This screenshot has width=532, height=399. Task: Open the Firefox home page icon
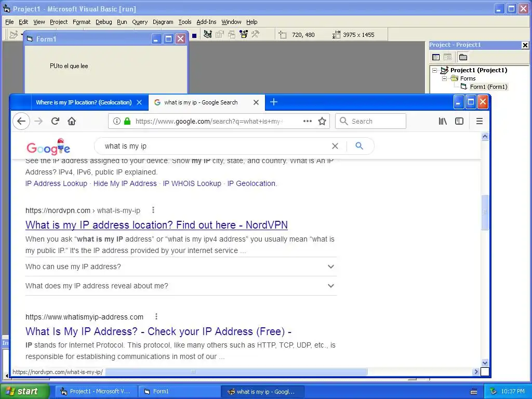(x=72, y=121)
